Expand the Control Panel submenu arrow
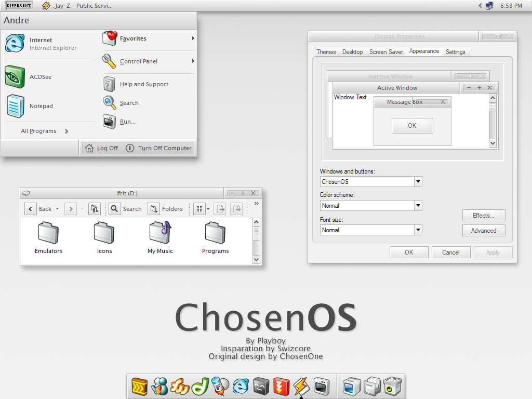 193,61
